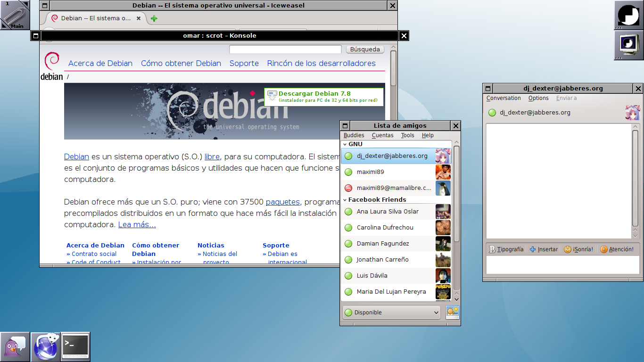Launch Iceweasel from the dock globe icon
644x362 pixels.
45,347
